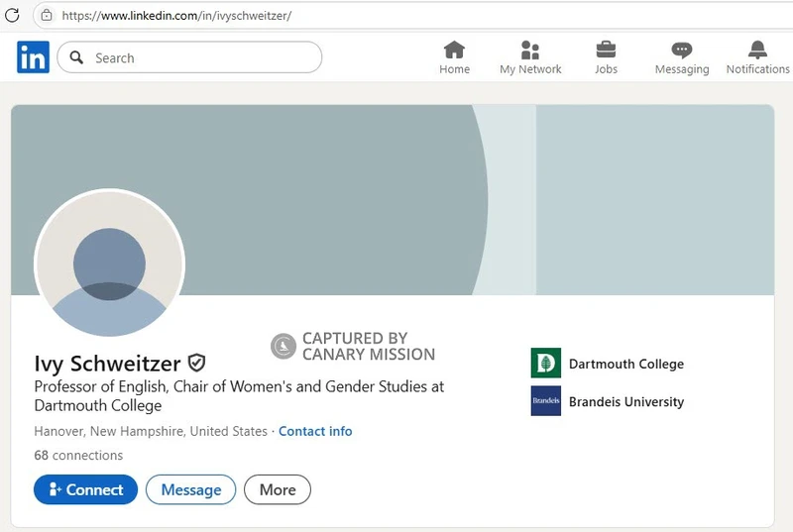793x532 pixels.
Task: Click the Message button
Action: point(190,489)
